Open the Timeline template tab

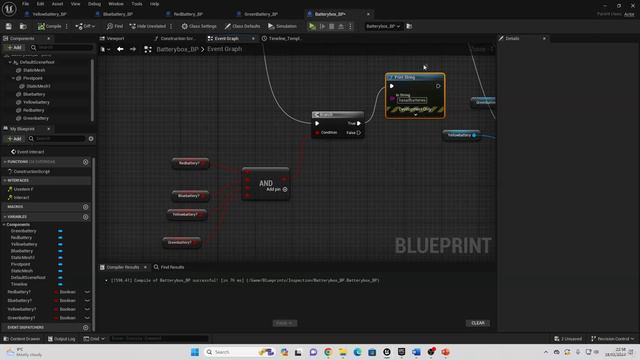pos(285,38)
